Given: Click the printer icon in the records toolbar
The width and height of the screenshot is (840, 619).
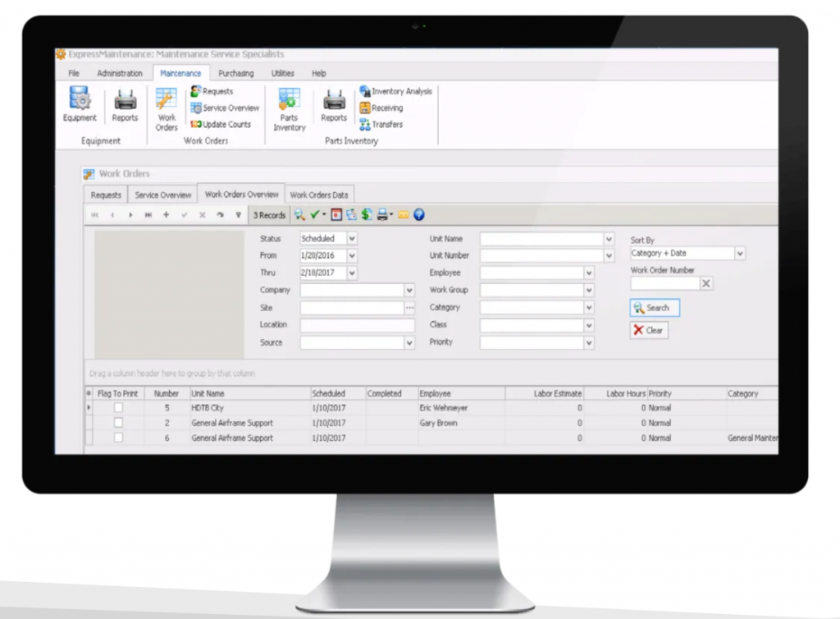Looking at the screenshot, I should 381,215.
